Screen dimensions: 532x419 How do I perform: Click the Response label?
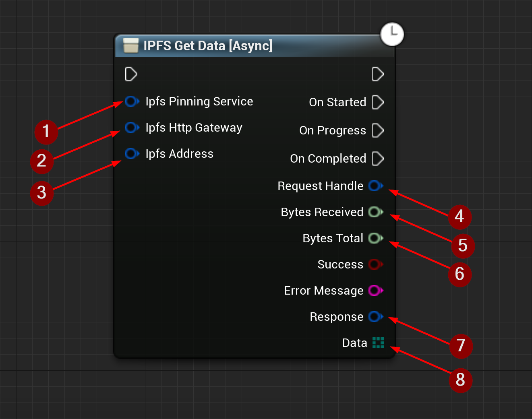click(337, 317)
